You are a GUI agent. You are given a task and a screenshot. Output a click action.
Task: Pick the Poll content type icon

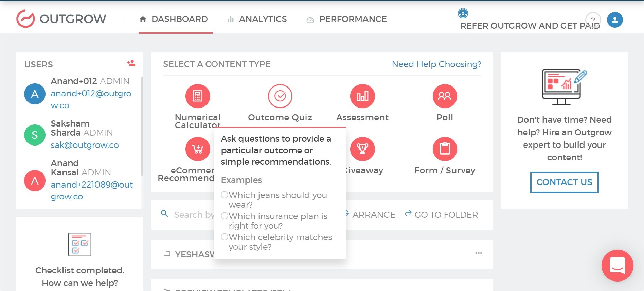coord(445,96)
